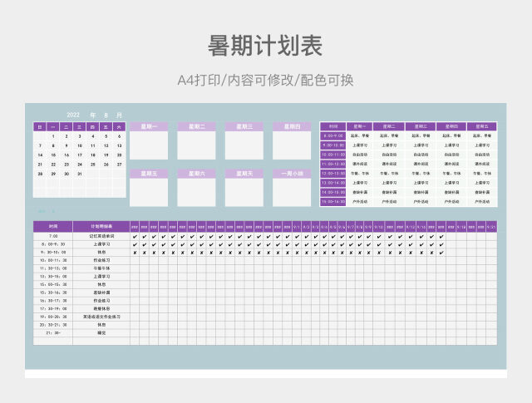Select the 星期一 note header
Image resolution: width=532 pixels, height=403 pixels.
tap(149, 126)
